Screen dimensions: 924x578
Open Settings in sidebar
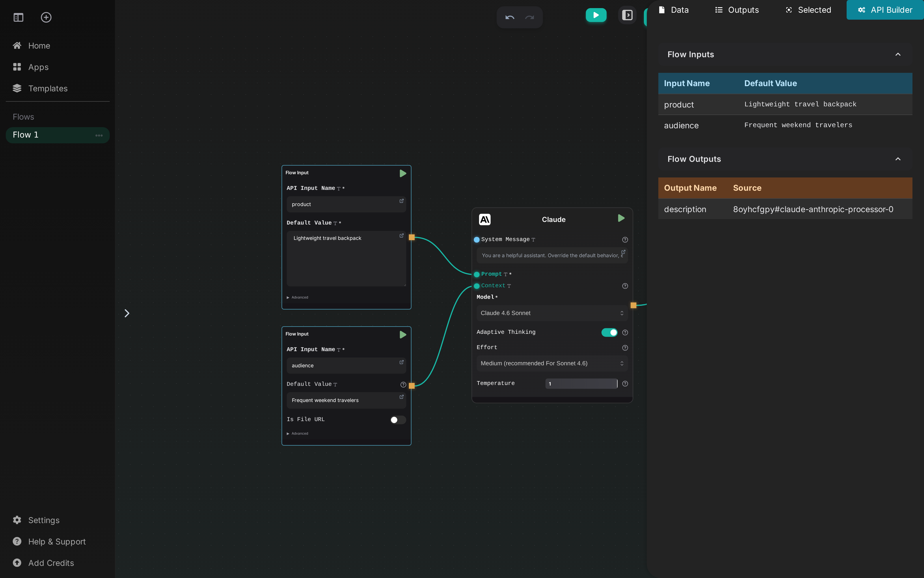tap(36, 520)
